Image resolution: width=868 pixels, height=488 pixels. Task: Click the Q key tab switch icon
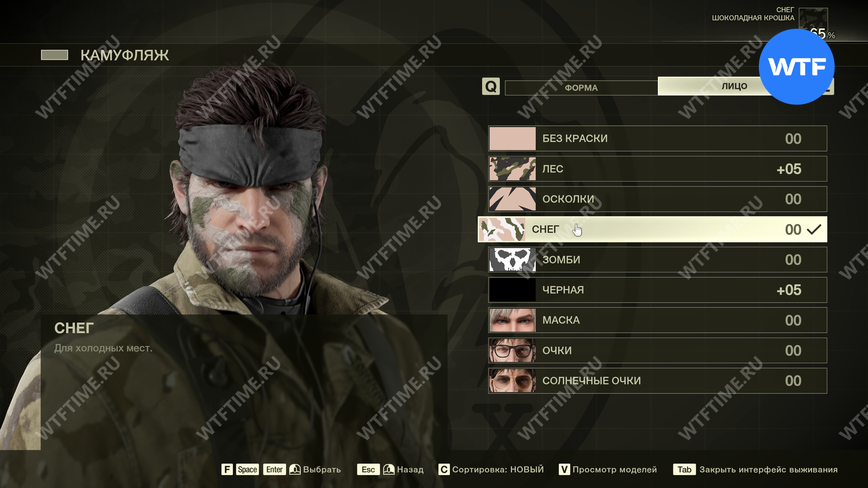click(x=491, y=86)
